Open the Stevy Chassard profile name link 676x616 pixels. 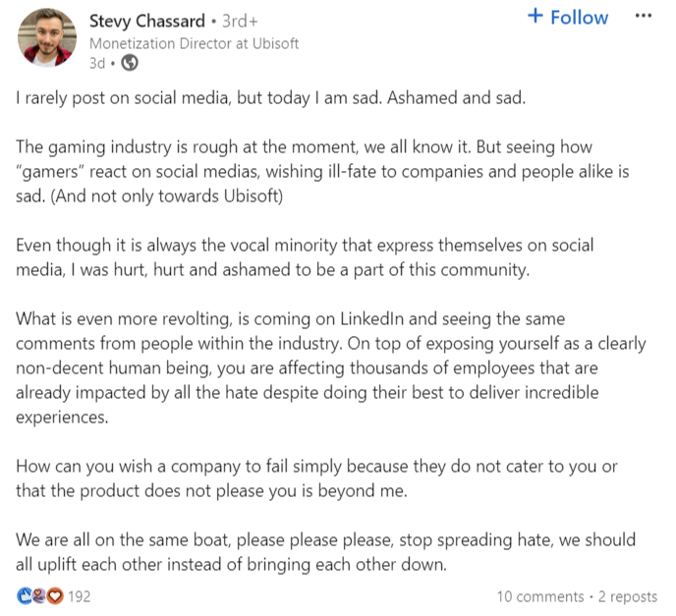(147, 21)
